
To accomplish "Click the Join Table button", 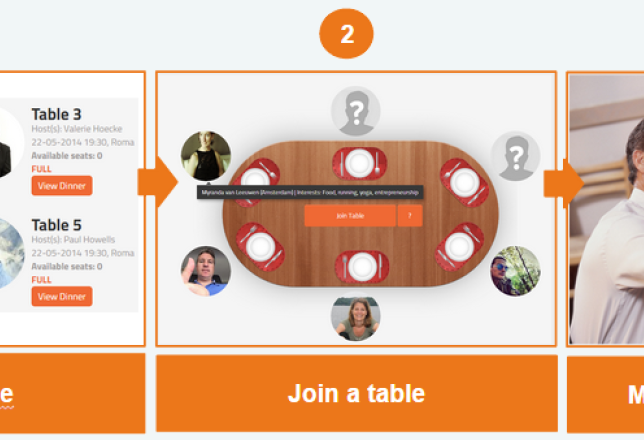I will [x=349, y=216].
